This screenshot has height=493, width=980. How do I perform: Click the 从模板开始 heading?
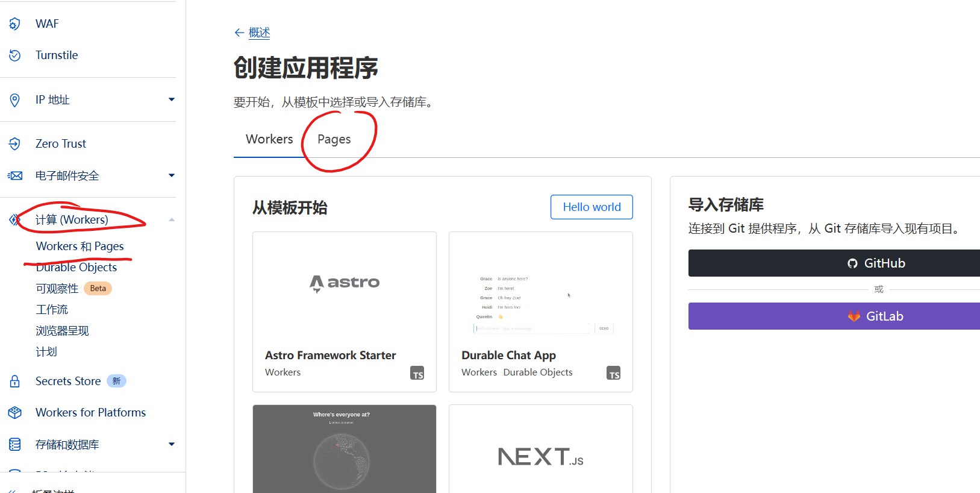(x=290, y=208)
